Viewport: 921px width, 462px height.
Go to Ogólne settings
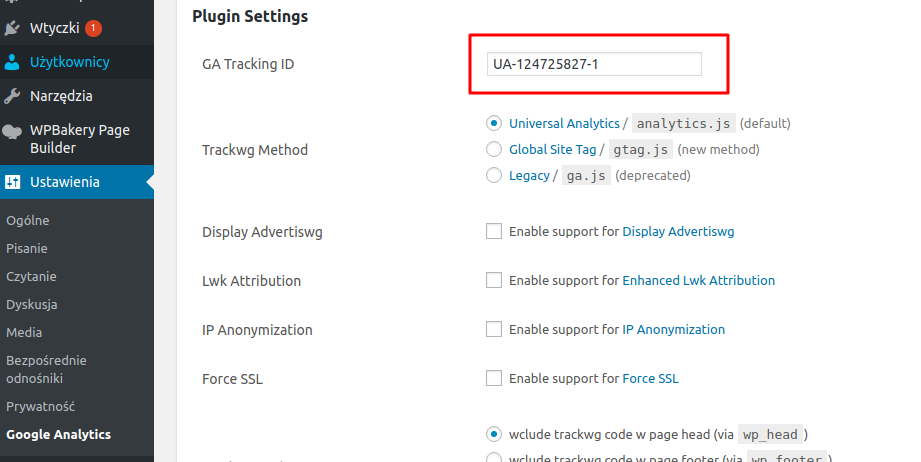[x=28, y=221]
